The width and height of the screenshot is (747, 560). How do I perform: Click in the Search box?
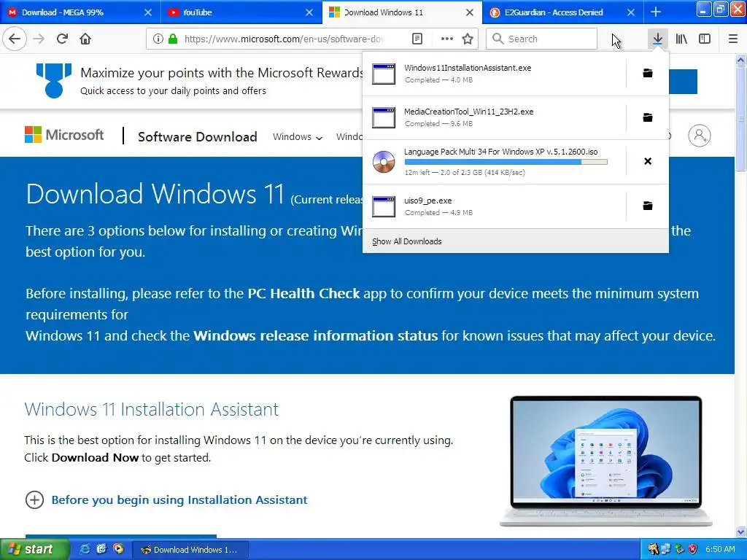click(x=541, y=39)
